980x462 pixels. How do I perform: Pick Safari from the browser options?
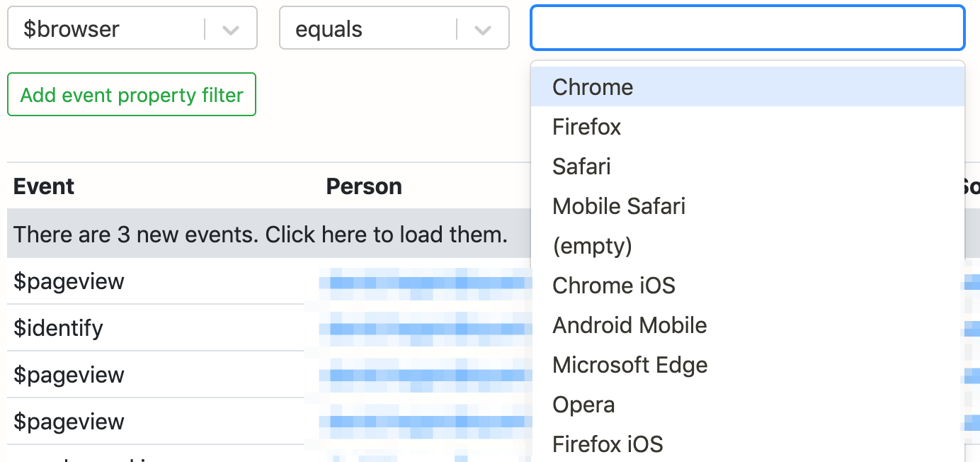click(x=581, y=167)
